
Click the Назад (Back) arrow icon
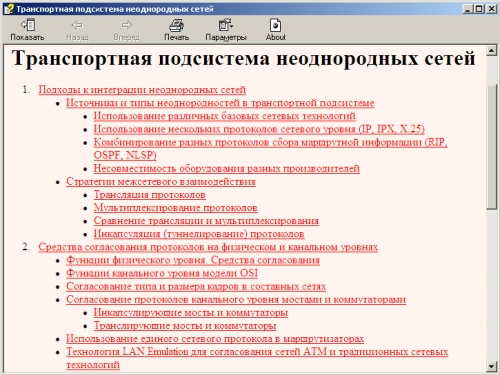(x=77, y=25)
